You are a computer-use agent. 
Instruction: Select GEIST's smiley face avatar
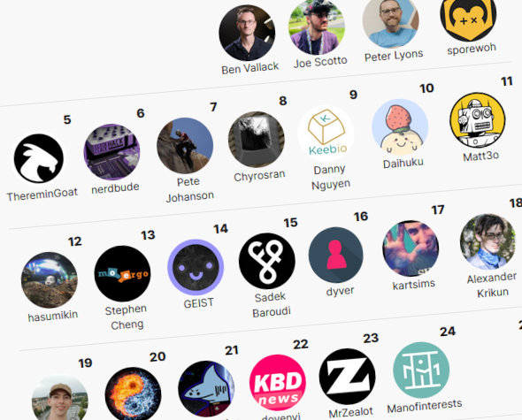pyautogui.click(x=196, y=267)
